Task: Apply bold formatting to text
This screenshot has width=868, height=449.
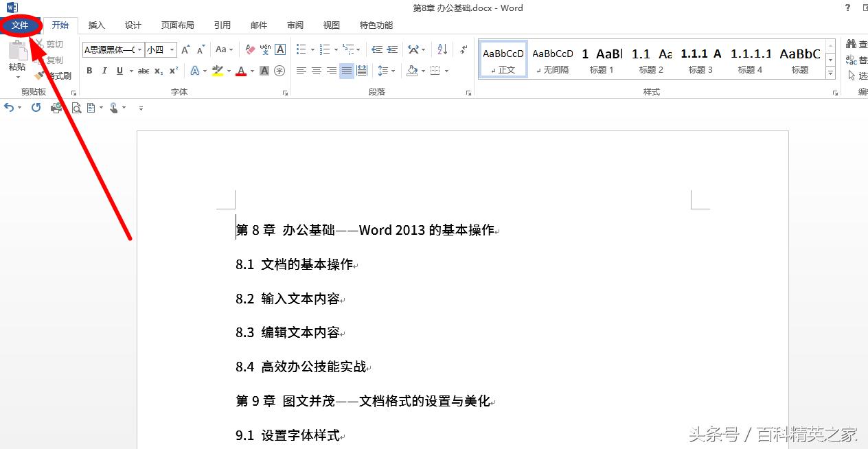Action: [x=89, y=71]
